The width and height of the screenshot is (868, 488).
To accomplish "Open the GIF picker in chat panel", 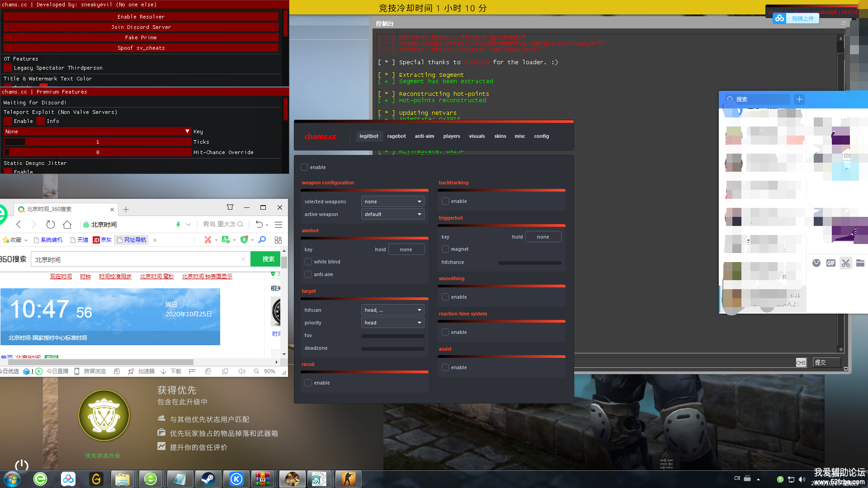I will point(830,263).
